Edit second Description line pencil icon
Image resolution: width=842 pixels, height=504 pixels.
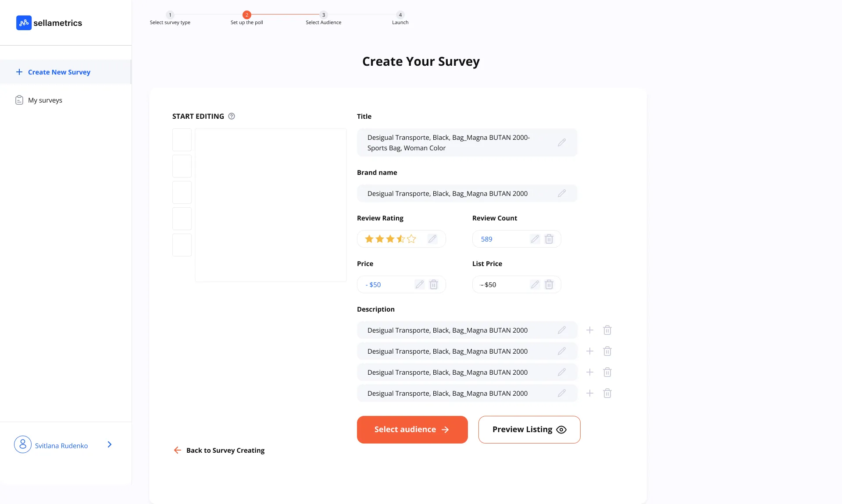pos(562,351)
